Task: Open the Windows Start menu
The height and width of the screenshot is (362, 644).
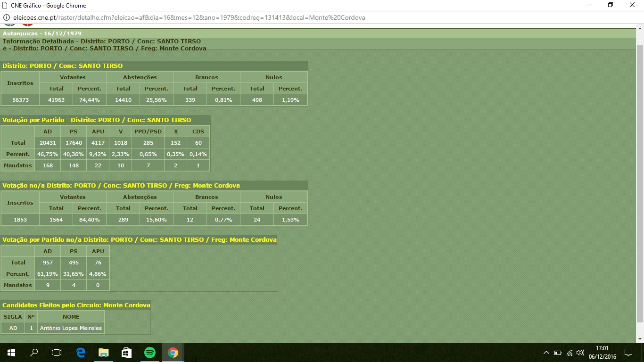Action: tap(11, 353)
